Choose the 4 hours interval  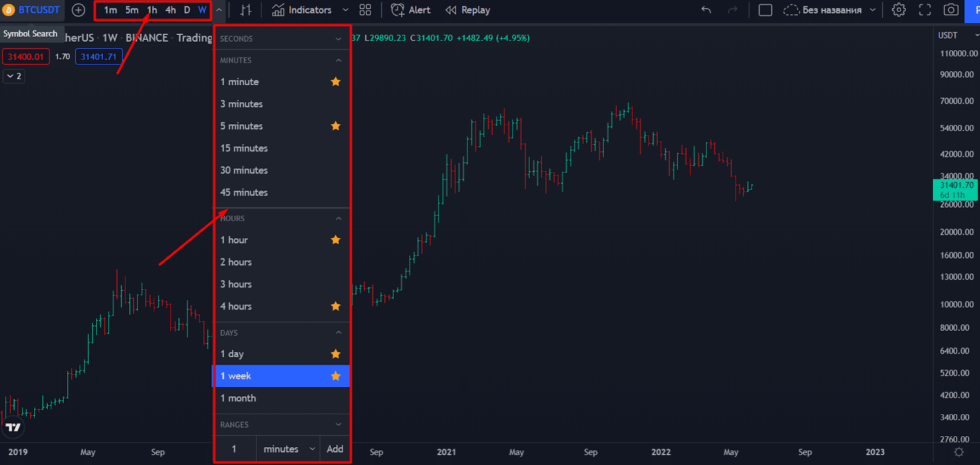click(x=282, y=306)
